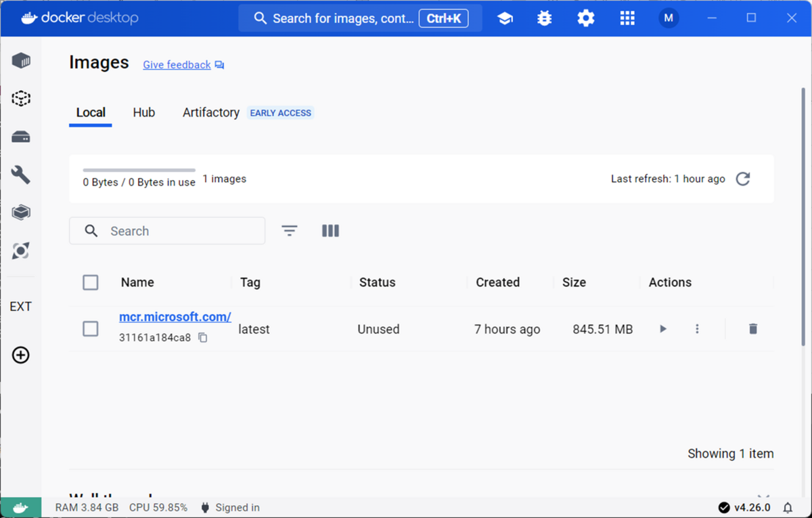Click the Actions column header
812x518 pixels.
670,282
